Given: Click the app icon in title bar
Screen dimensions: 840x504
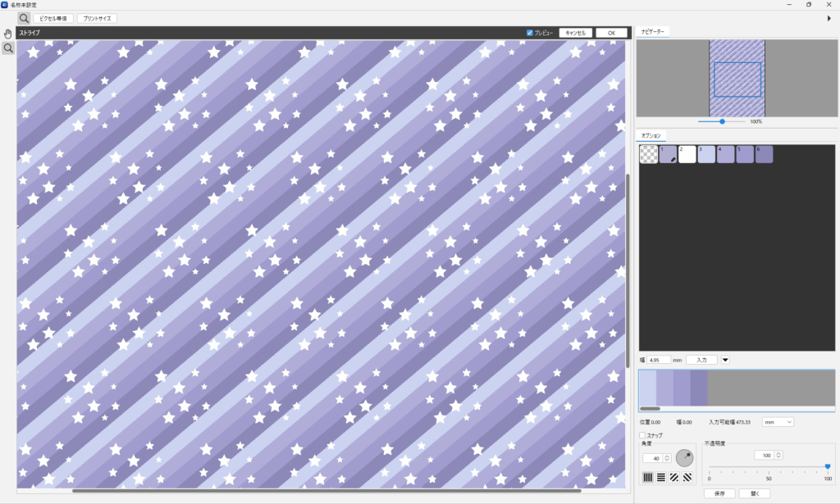Looking at the screenshot, I should coord(4,4).
